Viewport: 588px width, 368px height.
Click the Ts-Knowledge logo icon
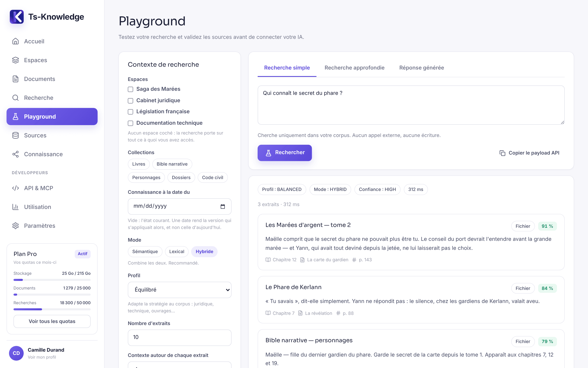point(17,17)
